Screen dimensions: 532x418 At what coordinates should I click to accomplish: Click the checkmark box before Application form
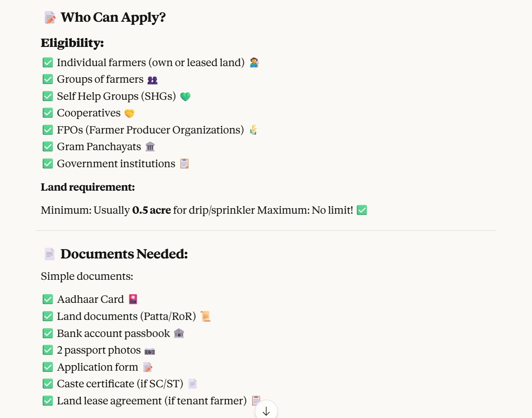click(48, 367)
